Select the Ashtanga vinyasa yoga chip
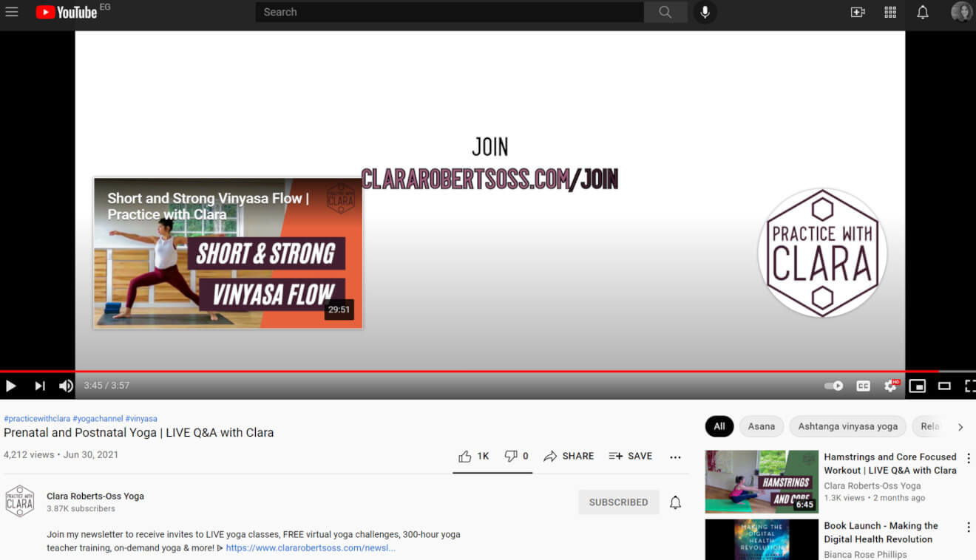Viewport: 976px width, 560px height. tap(848, 426)
